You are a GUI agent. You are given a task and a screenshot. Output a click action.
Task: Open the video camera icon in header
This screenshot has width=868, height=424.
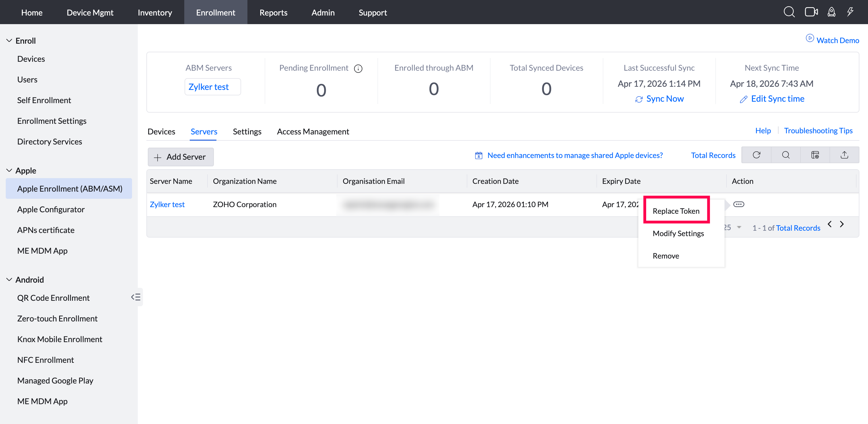tap(811, 12)
